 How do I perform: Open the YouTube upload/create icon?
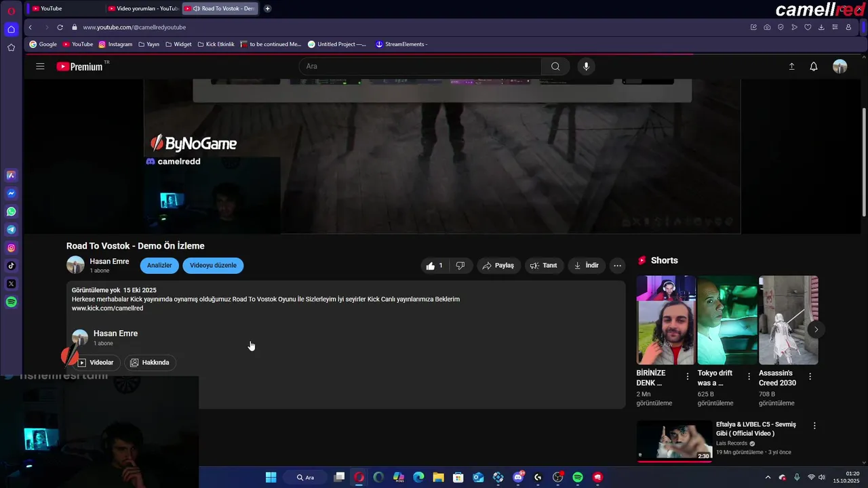[791, 66]
